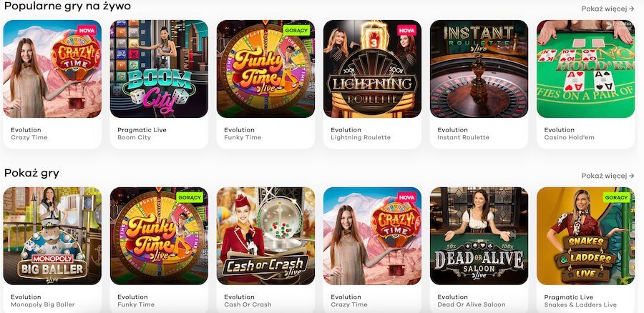
Task: Click the Instant Roulette caption text
Action: [x=463, y=137]
